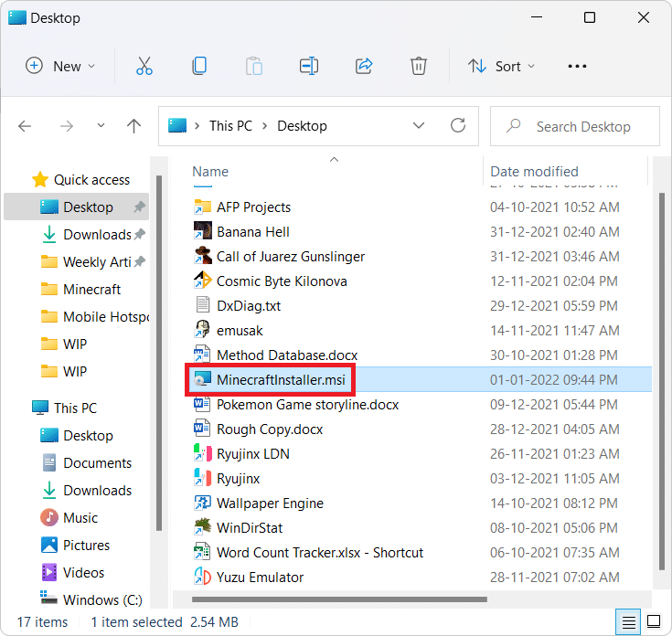The width and height of the screenshot is (672, 636).
Task: Sort files by the Name column header
Action: (210, 172)
